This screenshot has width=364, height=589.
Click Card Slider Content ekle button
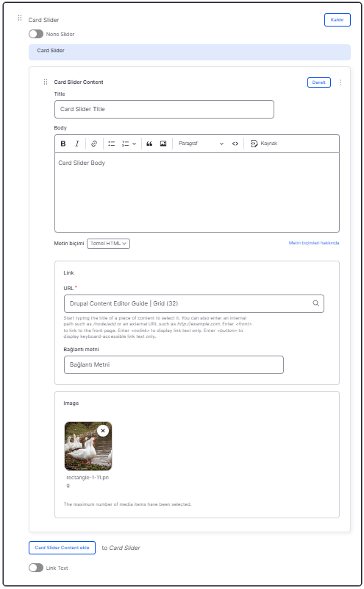coord(62,548)
